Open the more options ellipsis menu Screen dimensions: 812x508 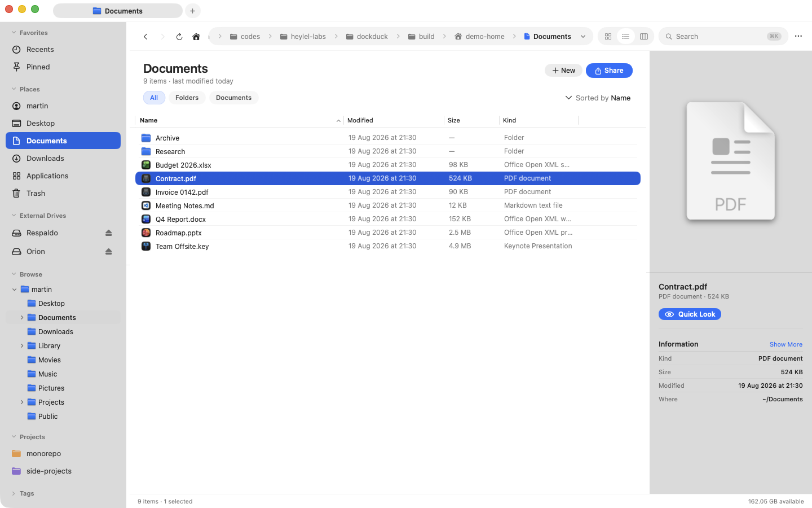[x=798, y=36]
